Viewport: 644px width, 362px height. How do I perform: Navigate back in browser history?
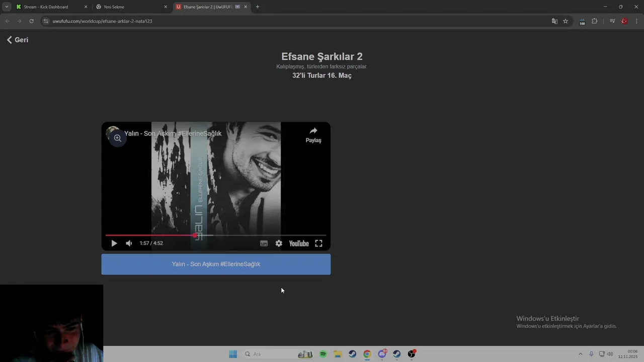(x=7, y=21)
